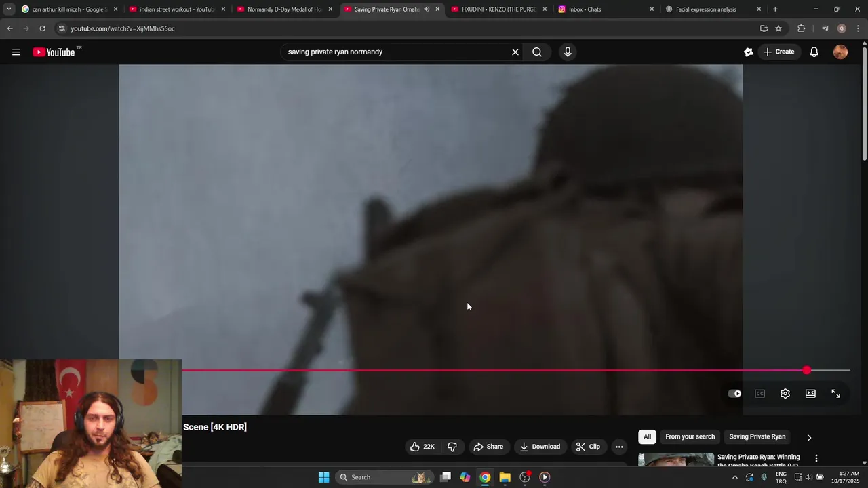The height and width of the screenshot is (488, 868).
Task: Open the clock showing 1:27 AM
Action: coord(849,477)
